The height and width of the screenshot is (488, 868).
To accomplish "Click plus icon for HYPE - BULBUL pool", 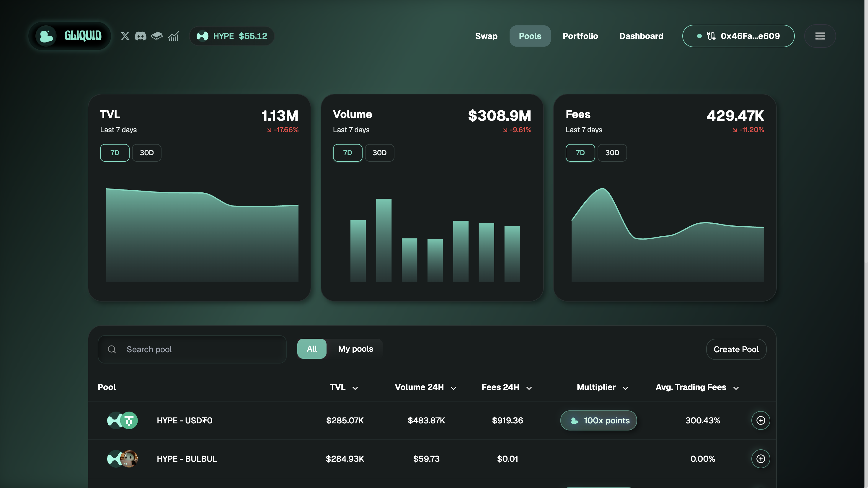I will pyautogui.click(x=761, y=459).
